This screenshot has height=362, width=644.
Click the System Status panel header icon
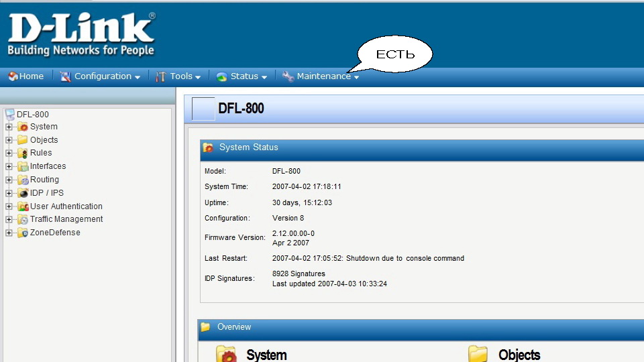208,147
